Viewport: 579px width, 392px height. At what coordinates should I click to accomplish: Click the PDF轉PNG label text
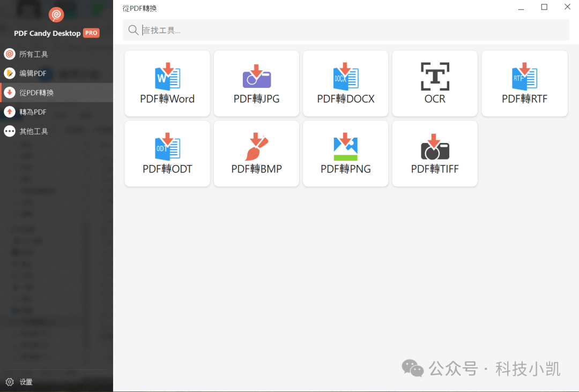tap(346, 169)
